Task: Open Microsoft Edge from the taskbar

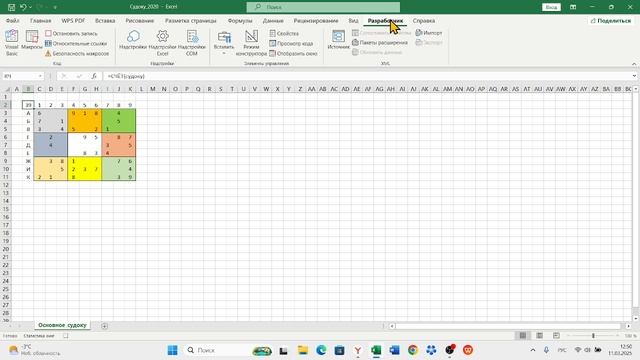Action: coord(321,350)
